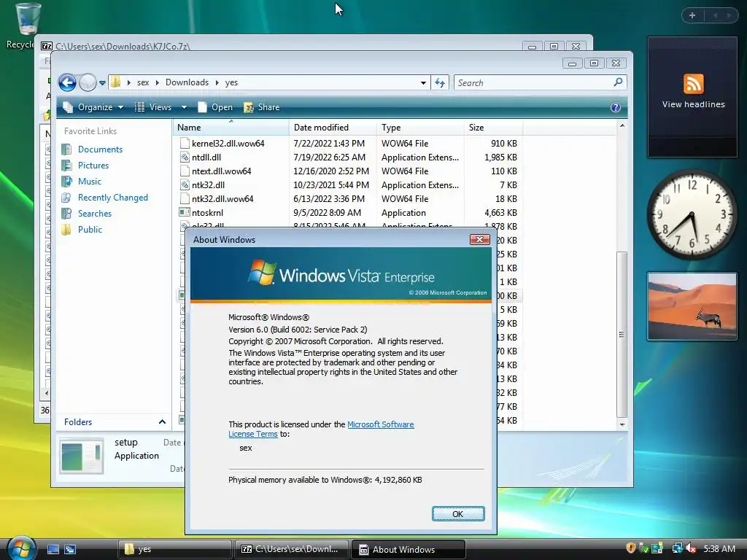Click the blue Help icon
This screenshot has width=747, height=560.
click(616, 107)
